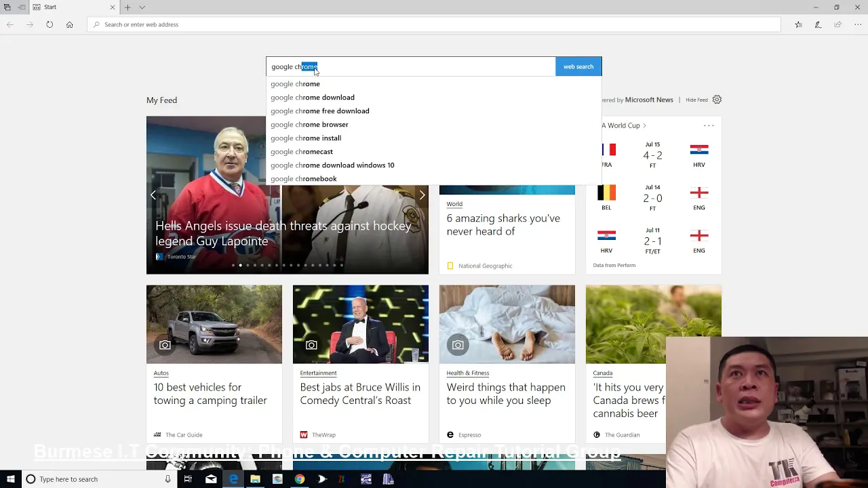This screenshot has width=868, height=488.
Task: Expand World Cup section chevron
Action: tap(644, 125)
